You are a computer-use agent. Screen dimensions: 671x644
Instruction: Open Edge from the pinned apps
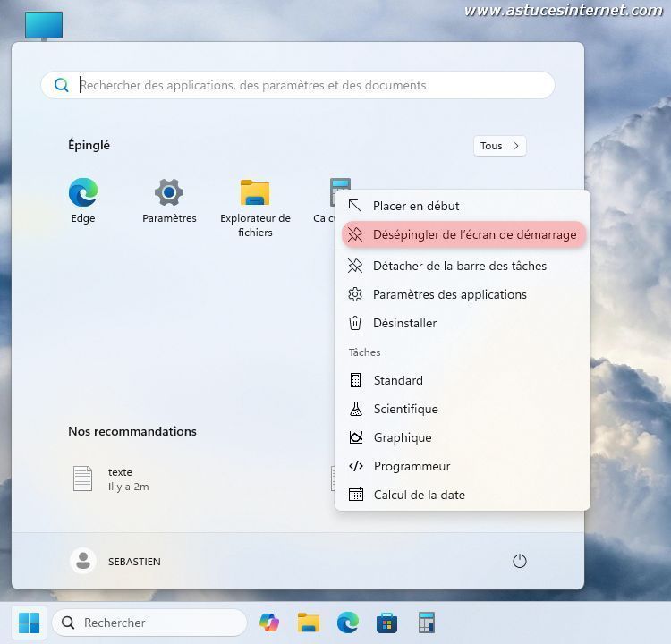click(x=83, y=200)
